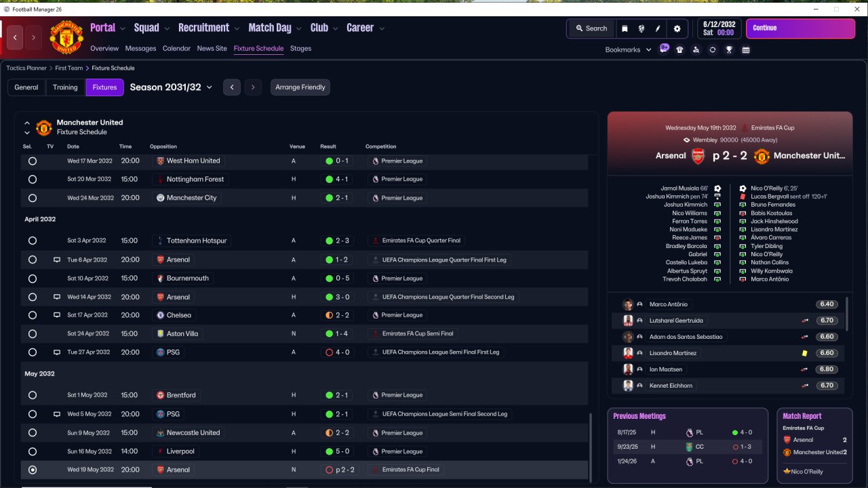Image resolution: width=868 pixels, height=488 pixels.
Task: Expand the Recruitment menu chevron
Action: pos(237,28)
